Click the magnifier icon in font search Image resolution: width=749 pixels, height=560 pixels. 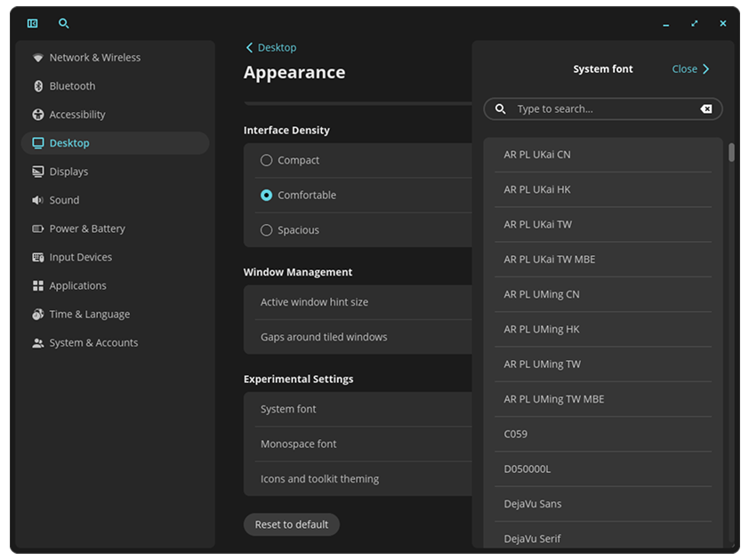point(500,108)
